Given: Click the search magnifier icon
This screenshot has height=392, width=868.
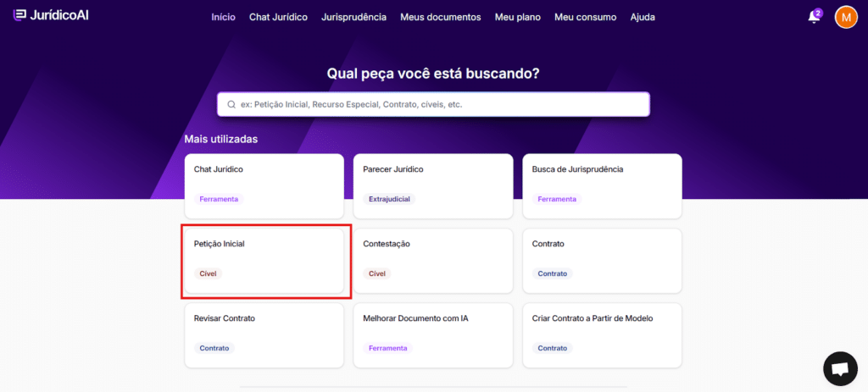Looking at the screenshot, I should coord(231,104).
